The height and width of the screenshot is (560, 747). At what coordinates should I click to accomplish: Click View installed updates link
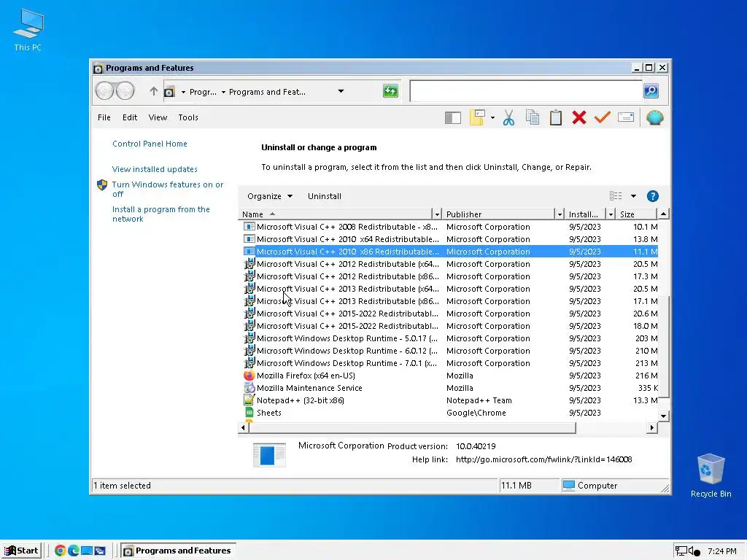coord(155,169)
